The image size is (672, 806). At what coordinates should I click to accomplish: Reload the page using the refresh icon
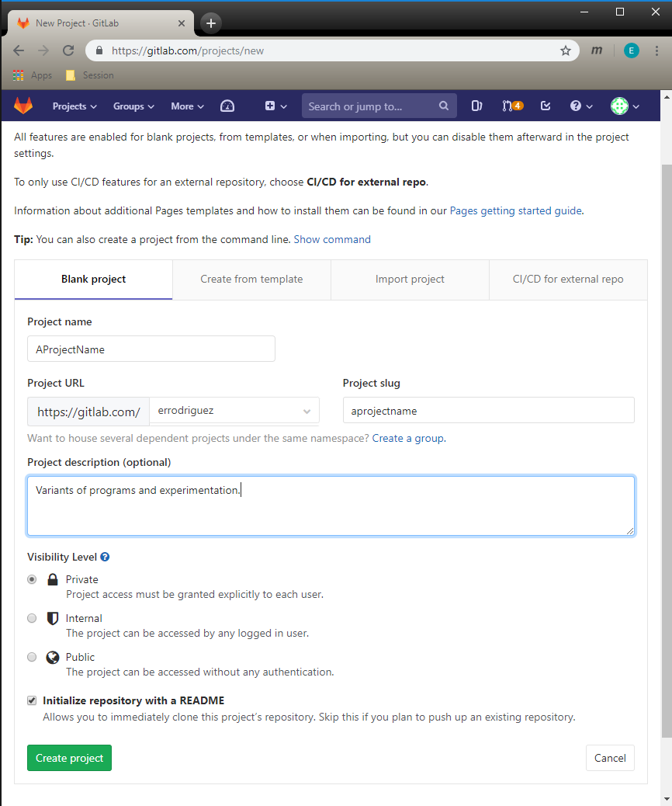point(68,50)
